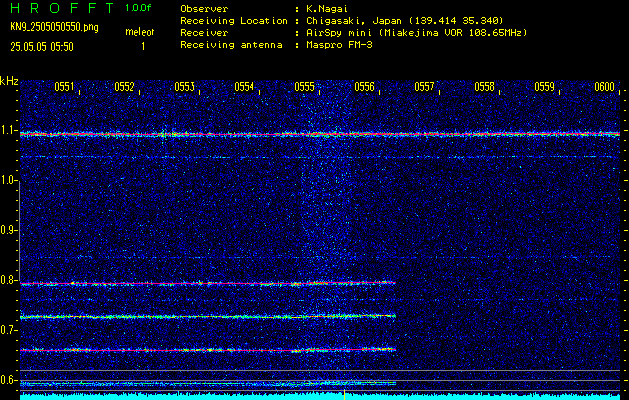
Task: Click the Receiving antenna label
Action: pos(231,45)
